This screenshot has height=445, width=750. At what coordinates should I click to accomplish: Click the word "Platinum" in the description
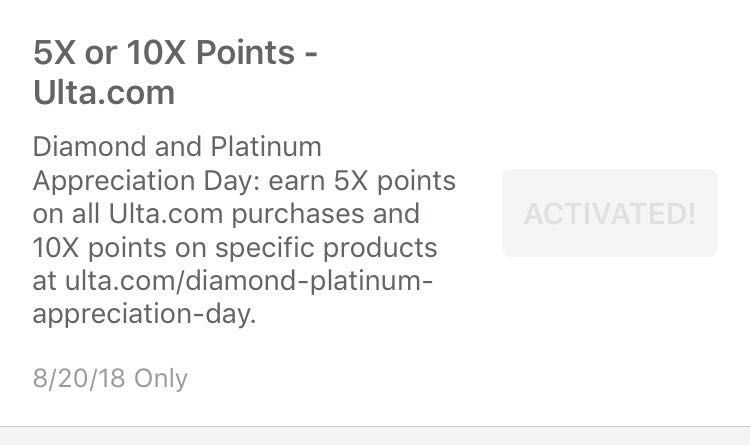pyautogui.click(x=266, y=147)
